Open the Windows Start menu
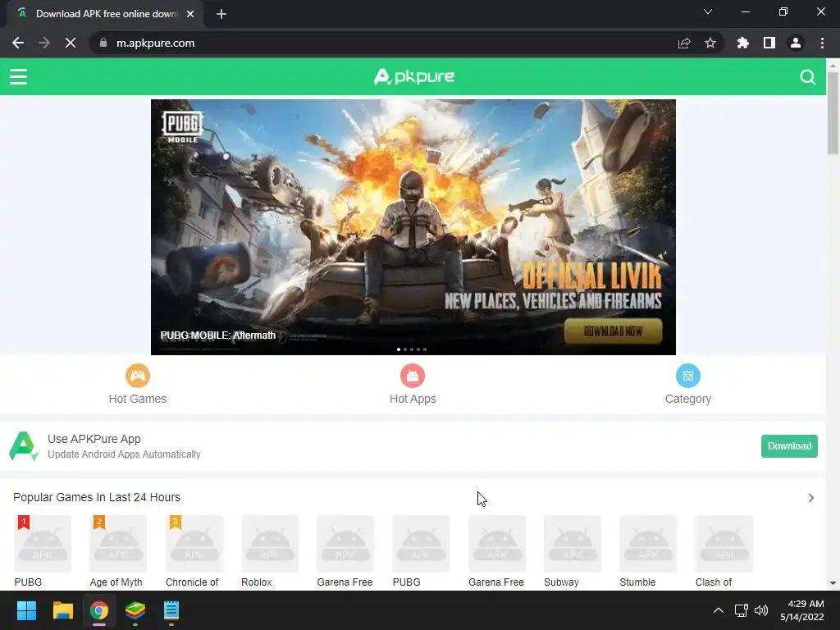Image resolution: width=840 pixels, height=630 pixels. [26, 610]
